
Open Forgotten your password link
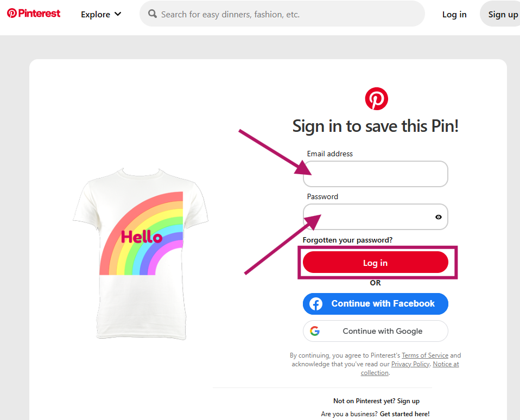[347, 240]
